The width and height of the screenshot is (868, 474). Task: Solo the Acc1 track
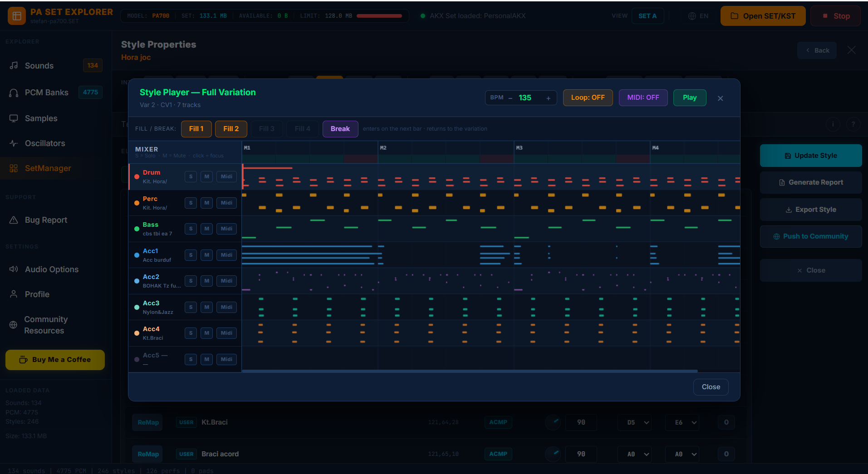191,255
